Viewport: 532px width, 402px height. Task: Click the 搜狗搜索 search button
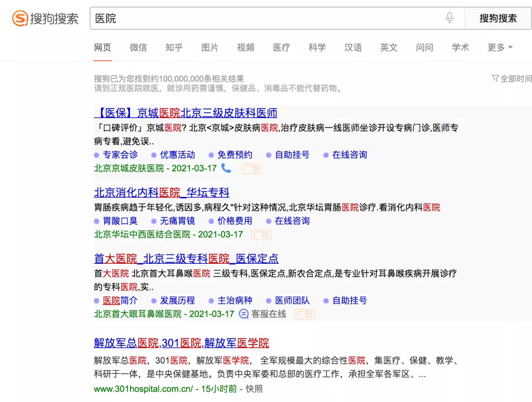[x=498, y=18]
